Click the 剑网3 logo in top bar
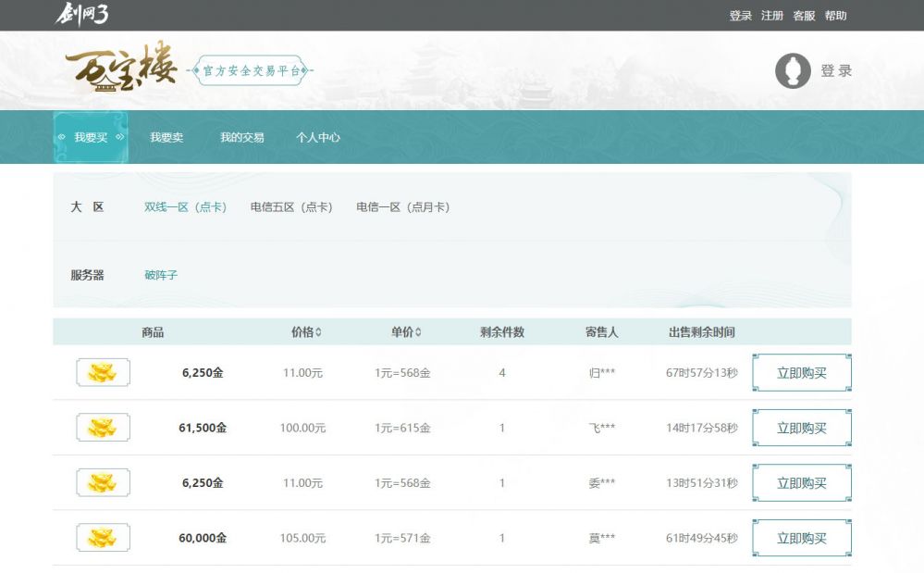The width and height of the screenshot is (924, 573). (82, 14)
